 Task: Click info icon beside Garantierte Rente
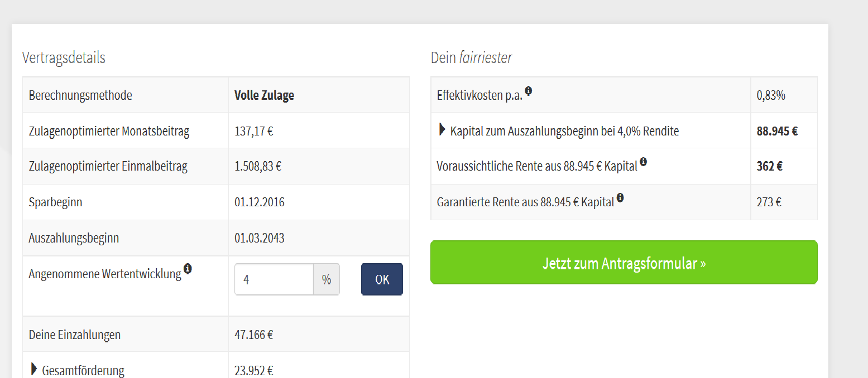point(620,197)
